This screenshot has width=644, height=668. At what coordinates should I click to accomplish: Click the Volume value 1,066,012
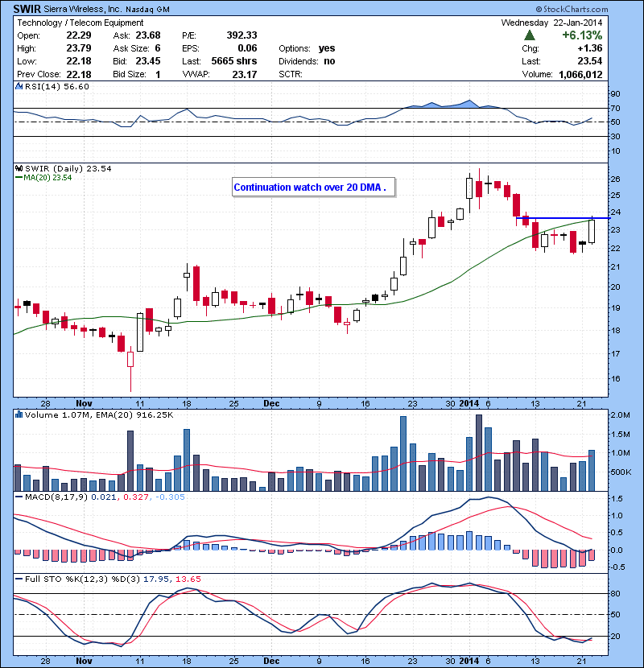[580, 75]
